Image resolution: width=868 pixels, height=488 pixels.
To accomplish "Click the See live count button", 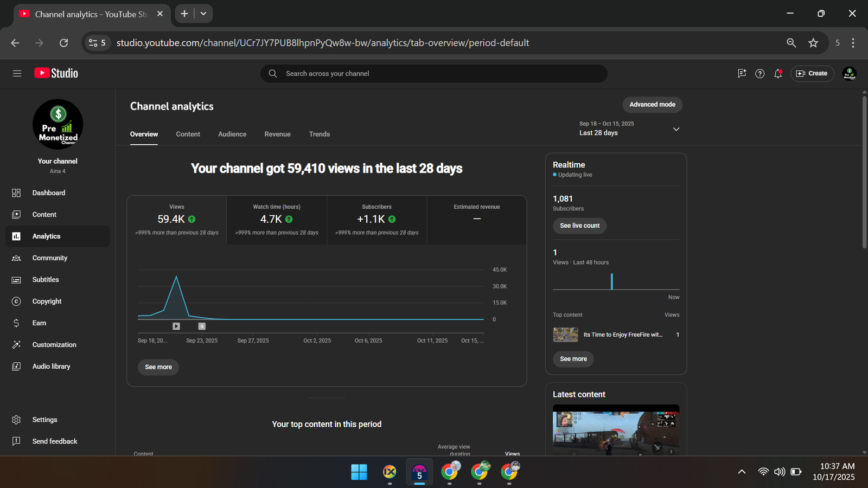I will [579, 226].
